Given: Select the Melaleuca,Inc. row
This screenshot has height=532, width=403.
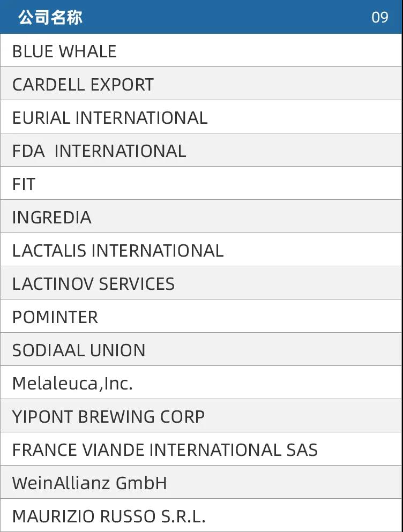Looking at the screenshot, I should coord(201,383).
